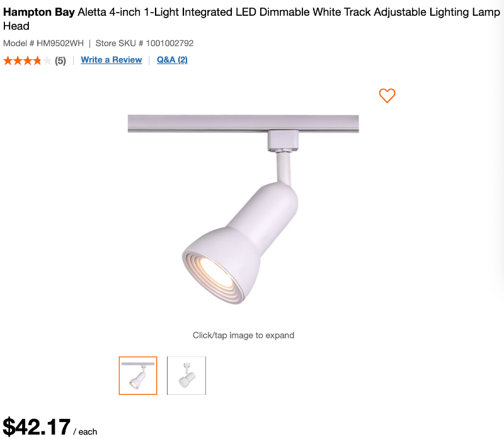Open the Write a Review link

pos(112,60)
